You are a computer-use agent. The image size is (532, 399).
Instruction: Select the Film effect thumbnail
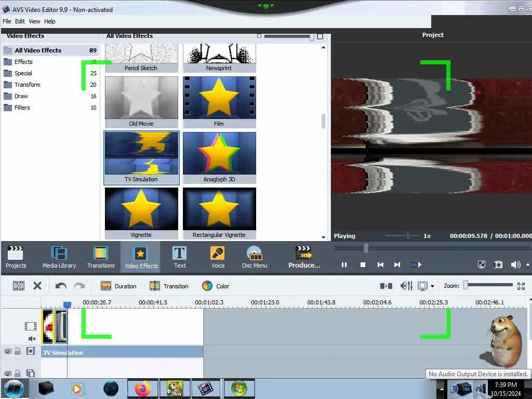coord(219,98)
